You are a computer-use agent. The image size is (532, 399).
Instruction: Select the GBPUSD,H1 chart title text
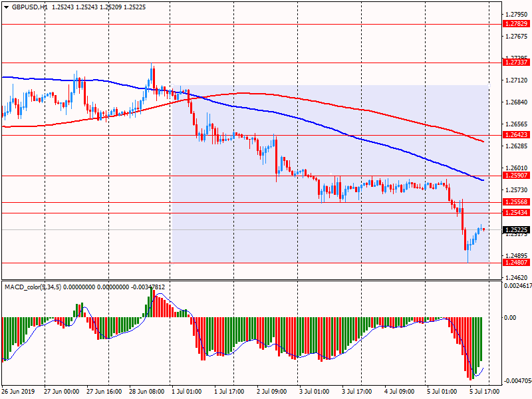(x=29, y=7)
